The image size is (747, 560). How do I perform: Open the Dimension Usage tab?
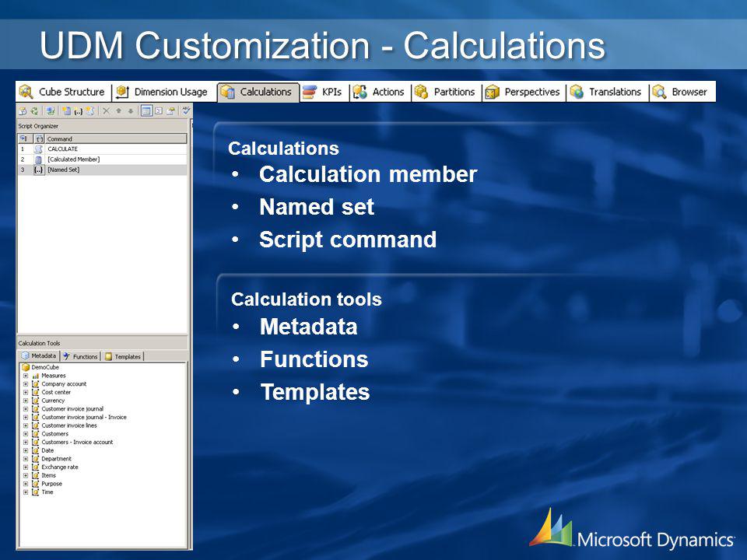(163, 92)
